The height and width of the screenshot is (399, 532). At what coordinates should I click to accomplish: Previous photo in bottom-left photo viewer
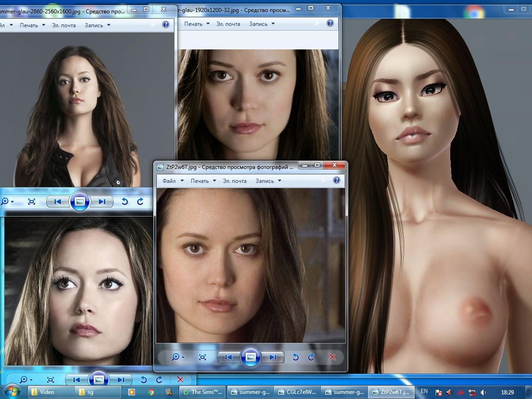(76, 380)
